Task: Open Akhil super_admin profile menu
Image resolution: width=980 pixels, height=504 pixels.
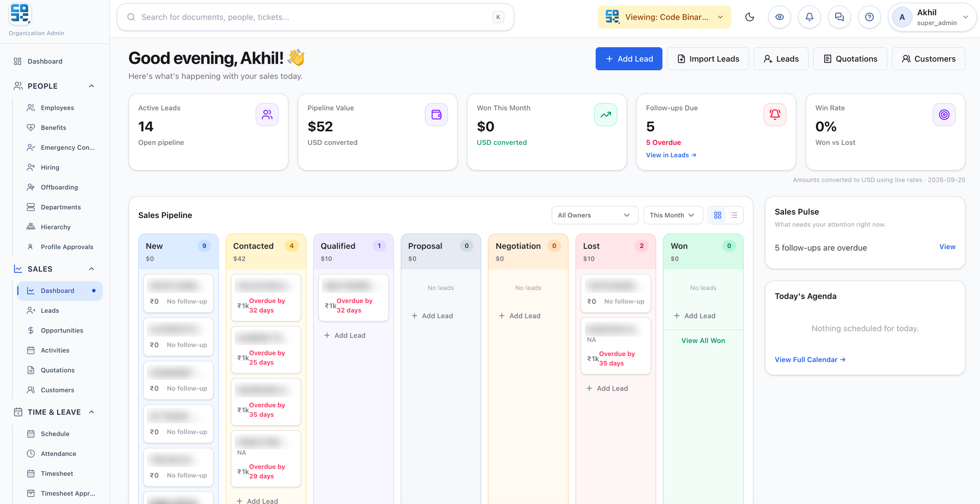Action: pyautogui.click(x=932, y=17)
